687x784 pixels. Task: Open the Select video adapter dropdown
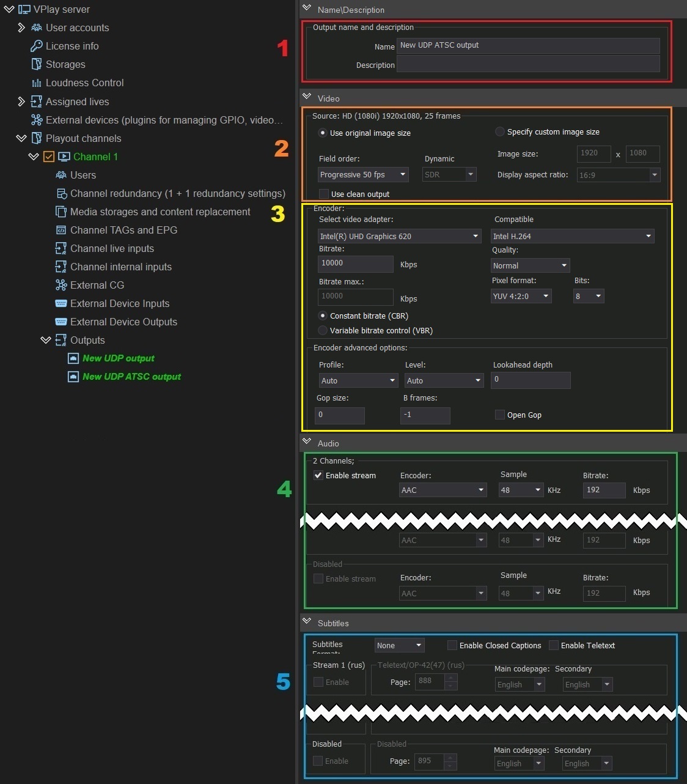(400, 236)
